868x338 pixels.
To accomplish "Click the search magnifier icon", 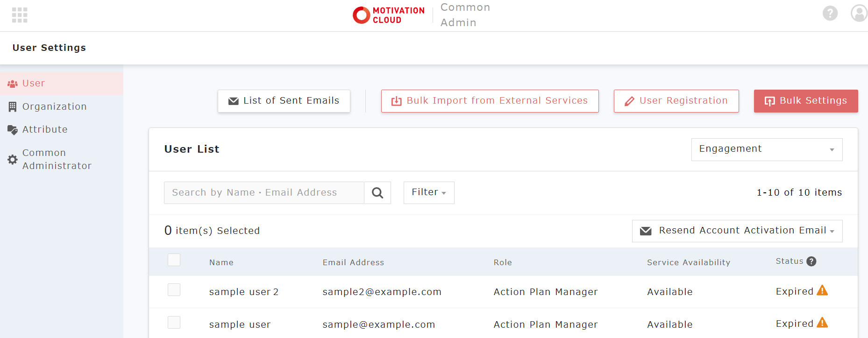I will pos(377,193).
